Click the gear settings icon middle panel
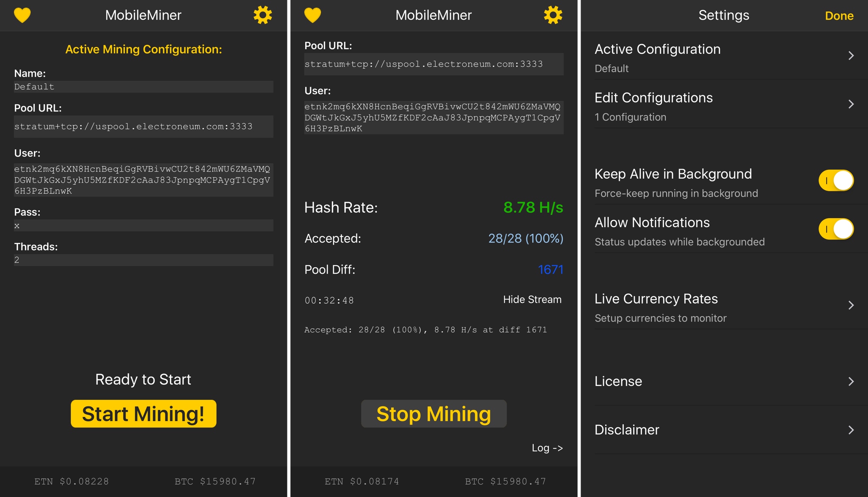This screenshot has width=868, height=497. tap(553, 15)
